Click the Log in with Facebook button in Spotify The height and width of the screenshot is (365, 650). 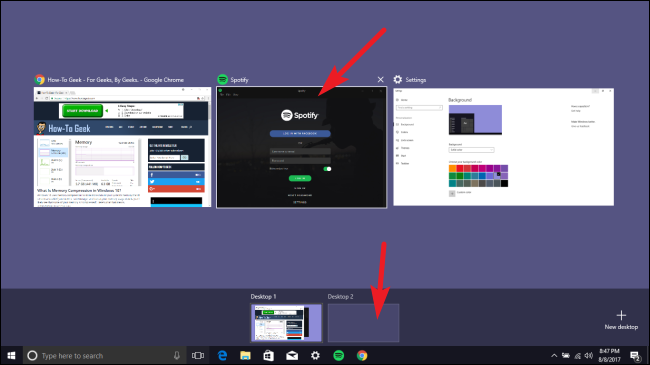300,134
